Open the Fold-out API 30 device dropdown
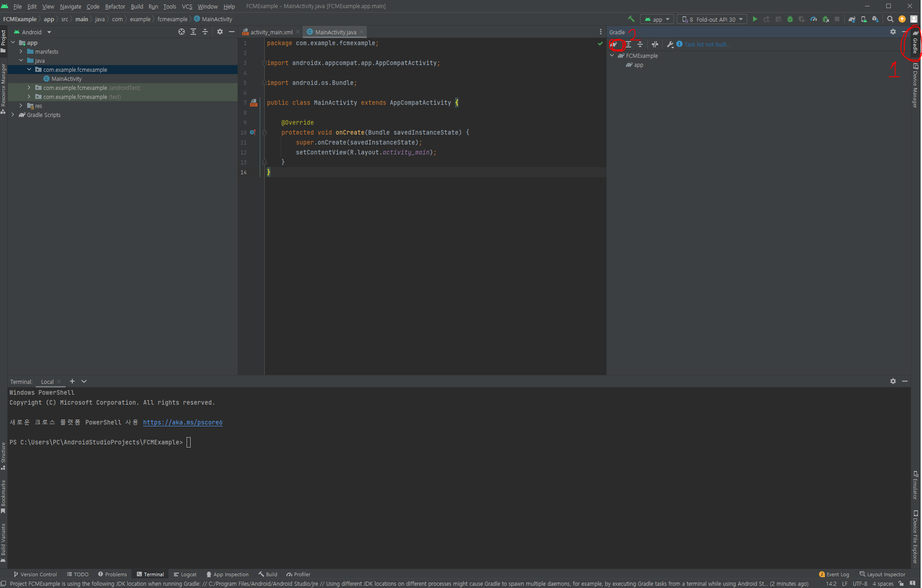This screenshot has width=922, height=588. point(712,19)
